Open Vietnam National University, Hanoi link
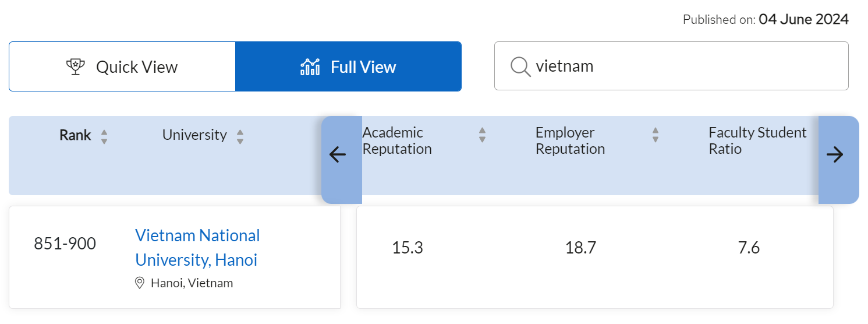 pos(197,248)
